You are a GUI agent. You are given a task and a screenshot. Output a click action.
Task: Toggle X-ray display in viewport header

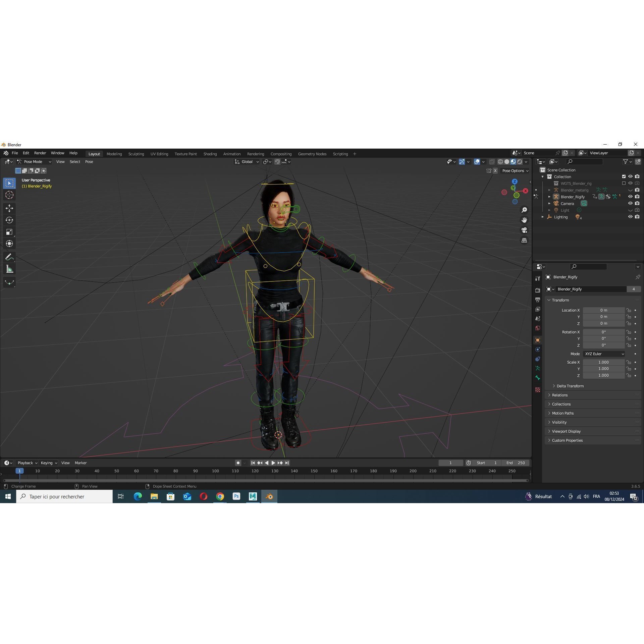click(492, 162)
